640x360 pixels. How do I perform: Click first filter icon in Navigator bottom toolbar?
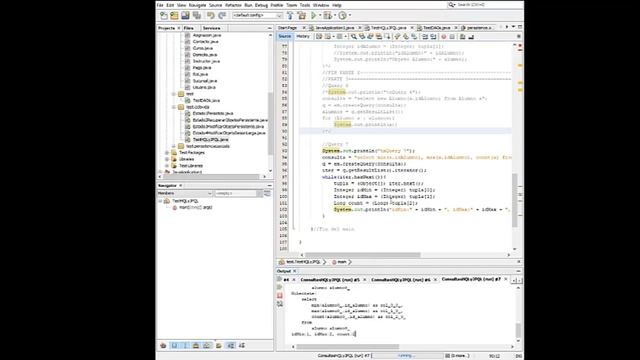coord(163,345)
